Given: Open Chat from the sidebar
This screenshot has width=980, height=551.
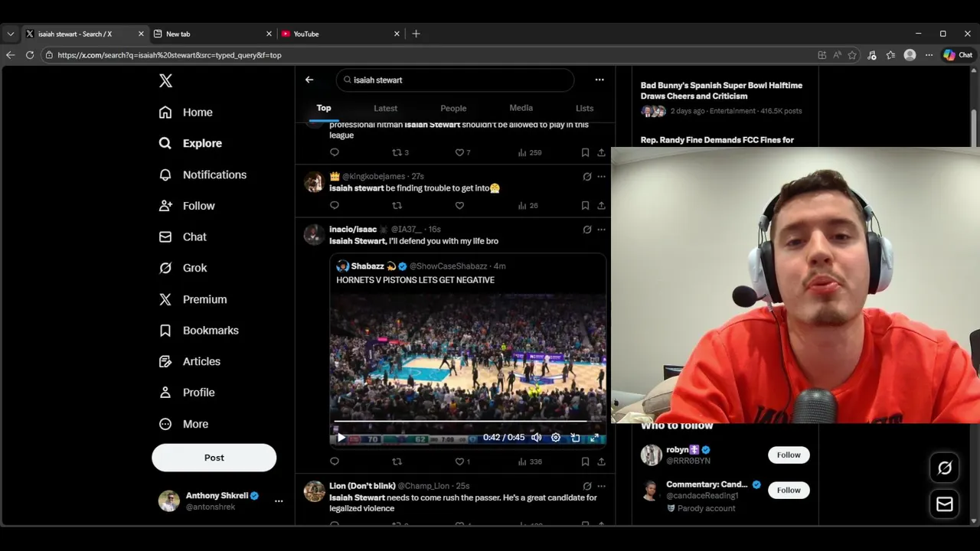Looking at the screenshot, I should point(182,237).
